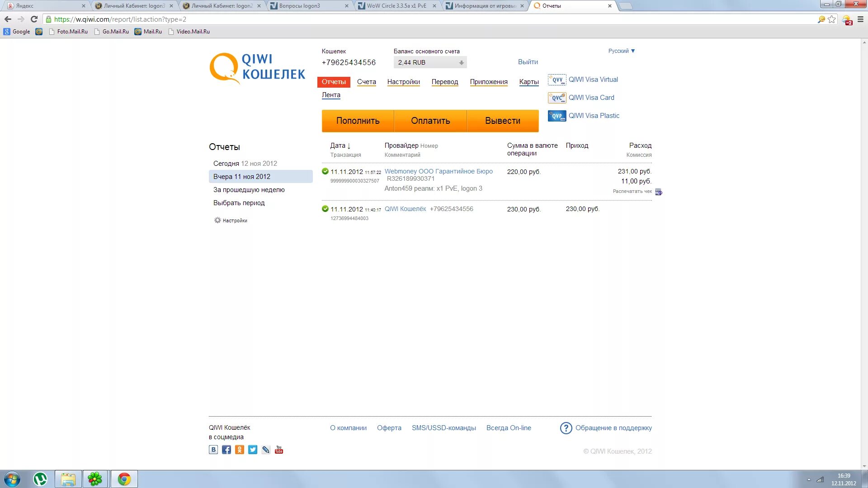Select the Отчеты tab
The height and width of the screenshot is (488, 868).
(x=334, y=82)
